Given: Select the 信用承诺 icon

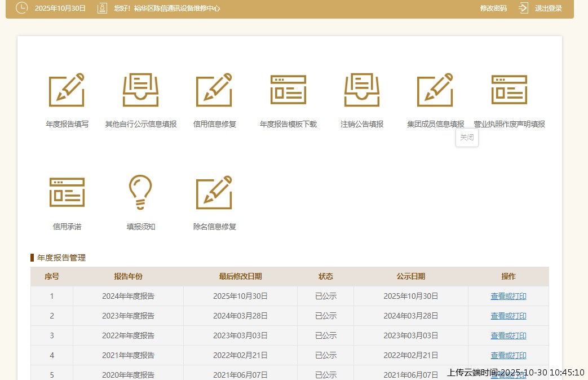Looking at the screenshot, I should [x=67, y=192].
